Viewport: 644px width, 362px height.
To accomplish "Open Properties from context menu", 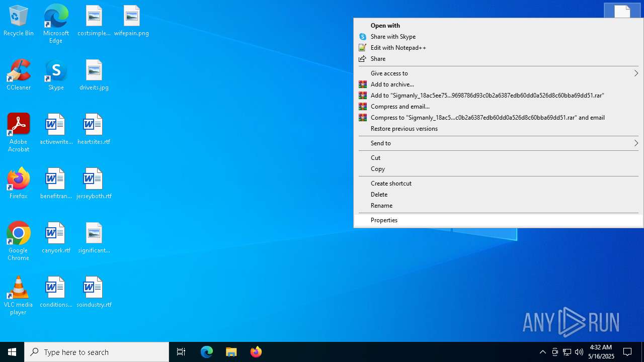I will (x=498, y=220).
